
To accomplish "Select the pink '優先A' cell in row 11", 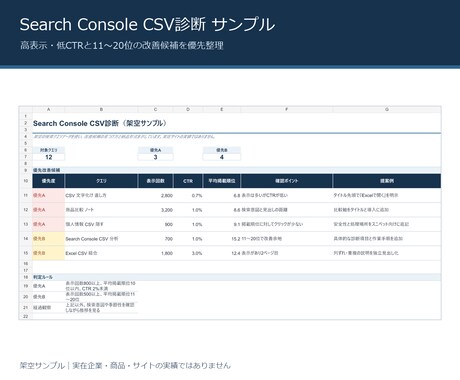I will [x=49, y=195].
